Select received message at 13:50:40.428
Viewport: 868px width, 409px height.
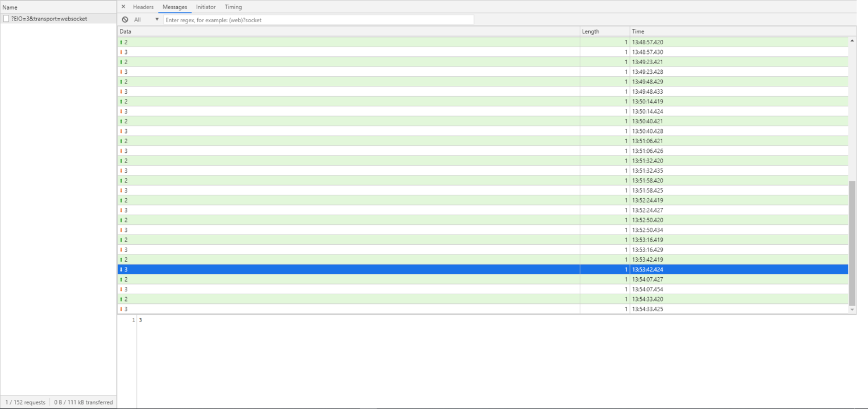pyautogui.click(x=483, y=131)
